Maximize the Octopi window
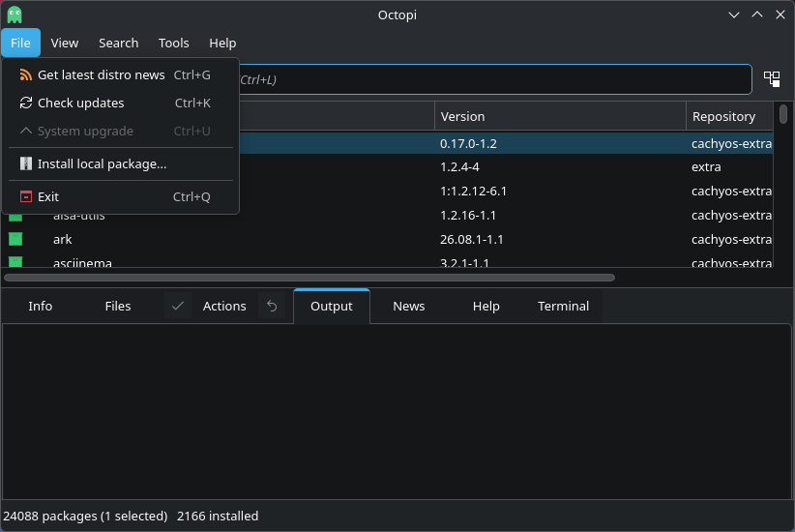This screenshot has height=532, width=795. [757, 15]
